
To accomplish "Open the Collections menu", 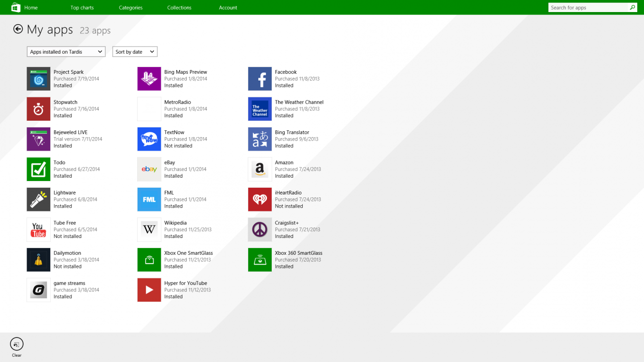I will (x=179, y=8).
